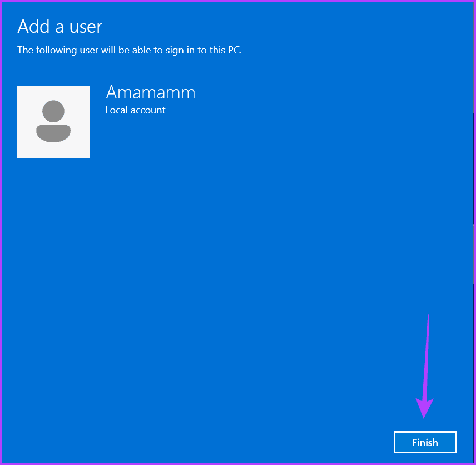Viewport: 476px width, 465px height.
Task: Select the Local account label
Action: (135, 110)
